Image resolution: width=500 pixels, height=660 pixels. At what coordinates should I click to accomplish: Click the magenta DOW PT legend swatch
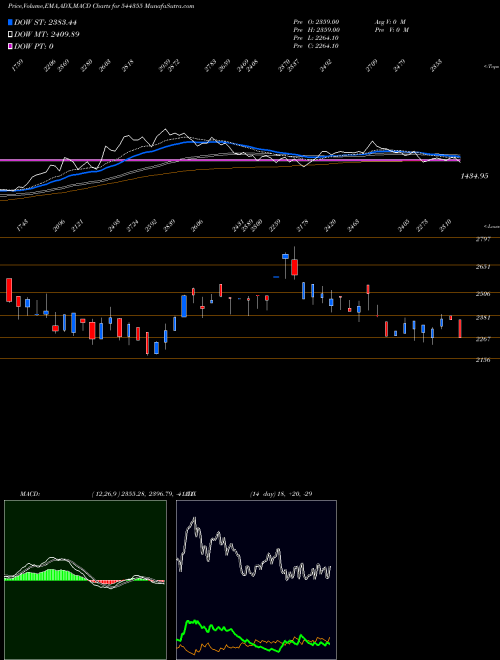[x=11, y=46]
